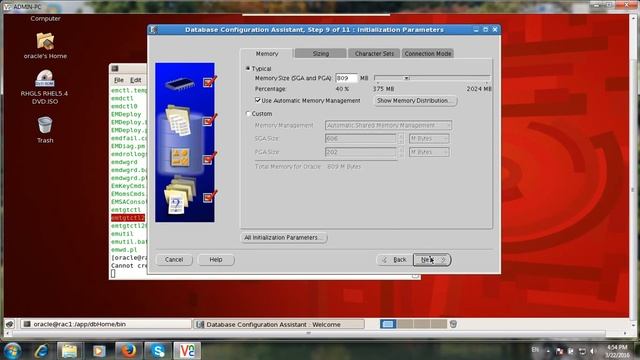Click the volume speaker tray icon
Image resolution: width=640 pixels, height=360 pixels.
(x=593, y=351)
